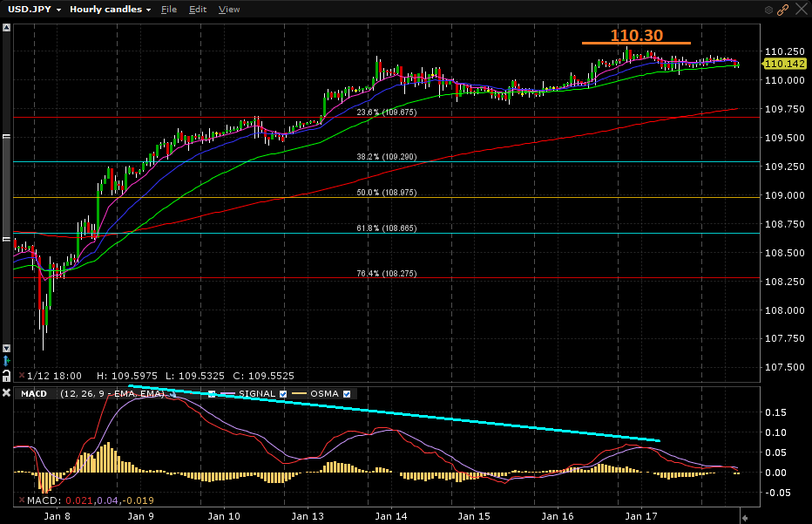Image resolution: width=812 pixels, height=524 pixels.
Task: Select the SIGNAL legend label
Action: coord(257,394)
